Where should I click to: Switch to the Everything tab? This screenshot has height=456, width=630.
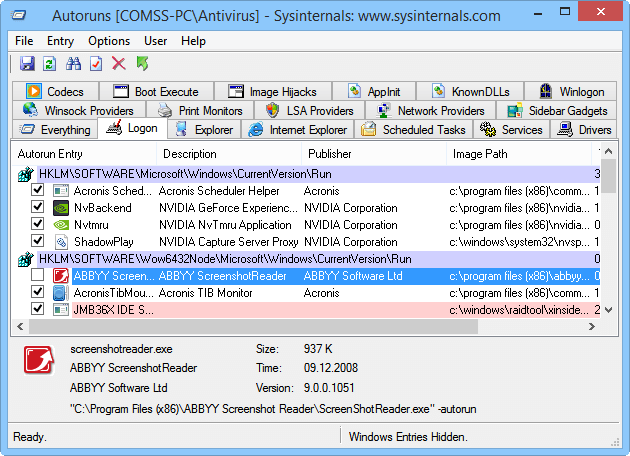[x=55, y=130]
